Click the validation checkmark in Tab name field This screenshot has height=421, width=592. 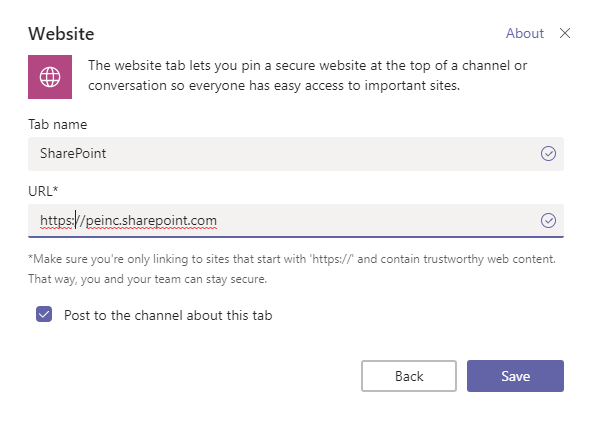pyautogui.click(x=548, y=154)
